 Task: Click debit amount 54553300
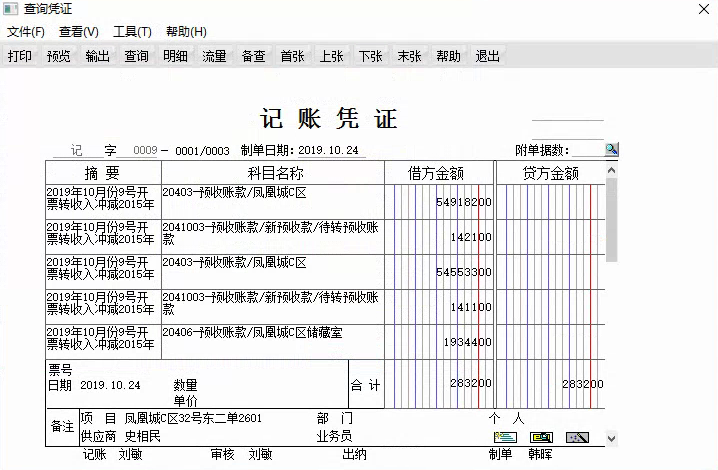[463, 272]
